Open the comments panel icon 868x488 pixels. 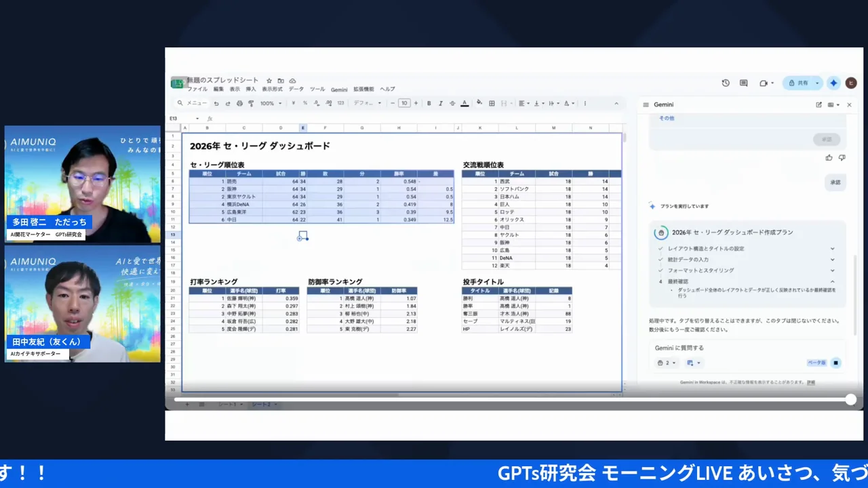[x=743, y=83]
